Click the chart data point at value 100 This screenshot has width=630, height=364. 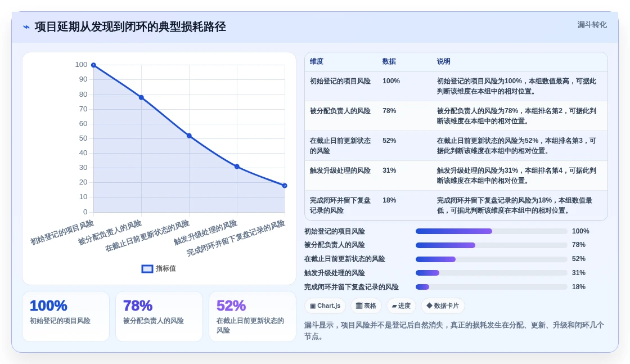[x=93, y=65]
